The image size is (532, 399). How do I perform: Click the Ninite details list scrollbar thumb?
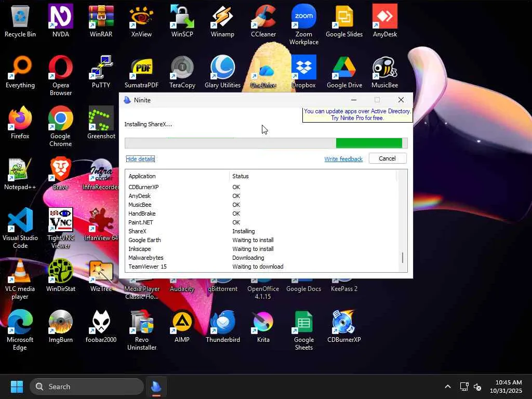(403, 258)
